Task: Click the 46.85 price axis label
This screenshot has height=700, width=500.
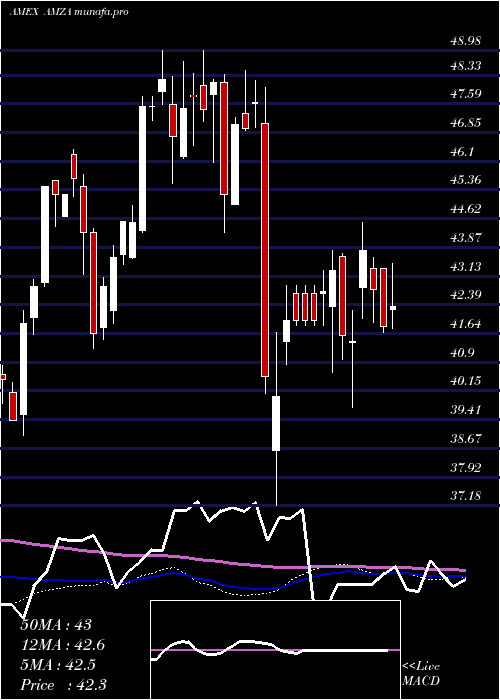Action: coord(465,123)
